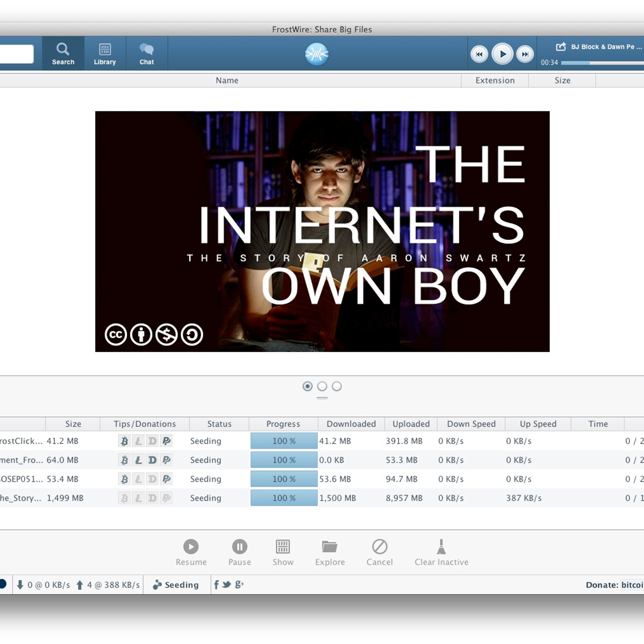Viewport: 644px width, 644px height.
Task: Open FrostWire Twitter page
Action: pos(227,584)
